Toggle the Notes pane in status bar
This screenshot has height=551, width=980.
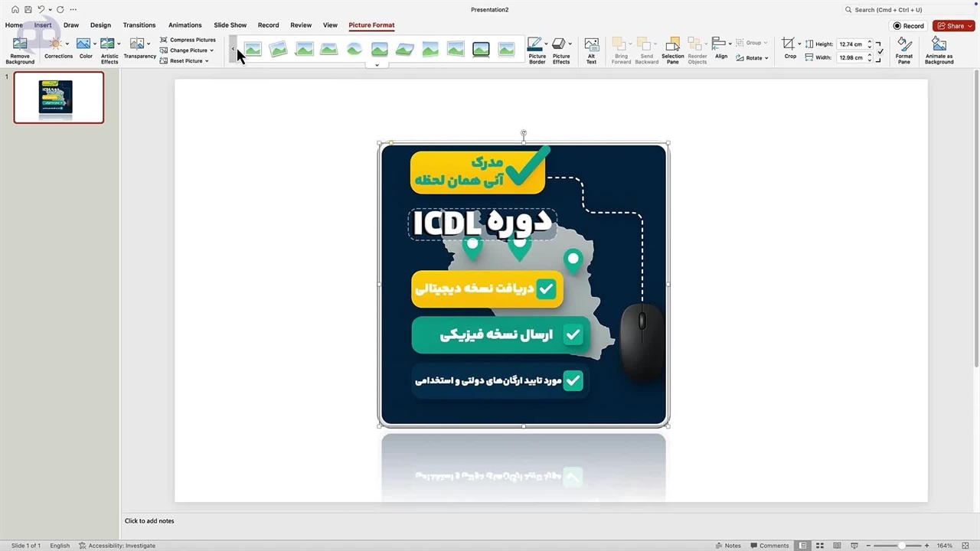pos(727,546)
